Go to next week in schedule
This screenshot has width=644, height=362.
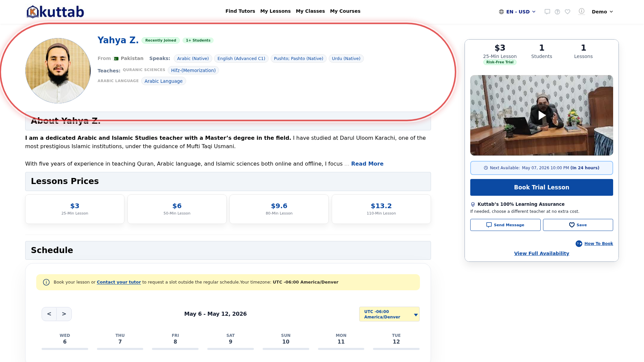pos(64,314)
